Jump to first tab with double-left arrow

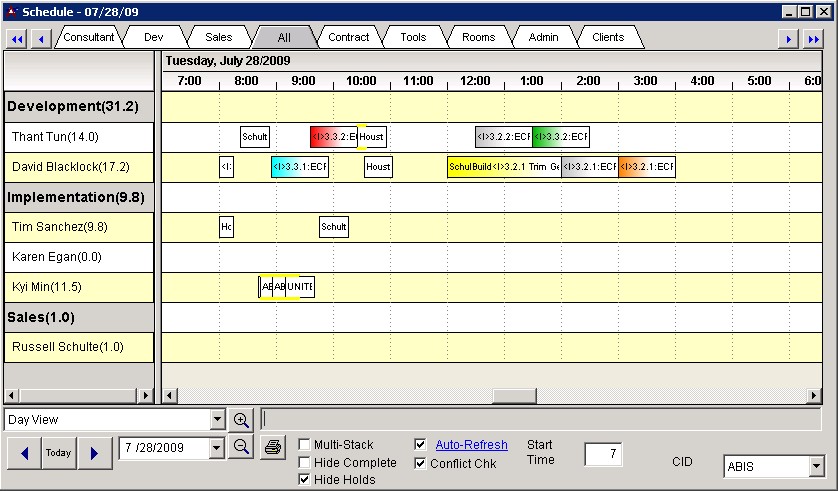coord(16,39)
